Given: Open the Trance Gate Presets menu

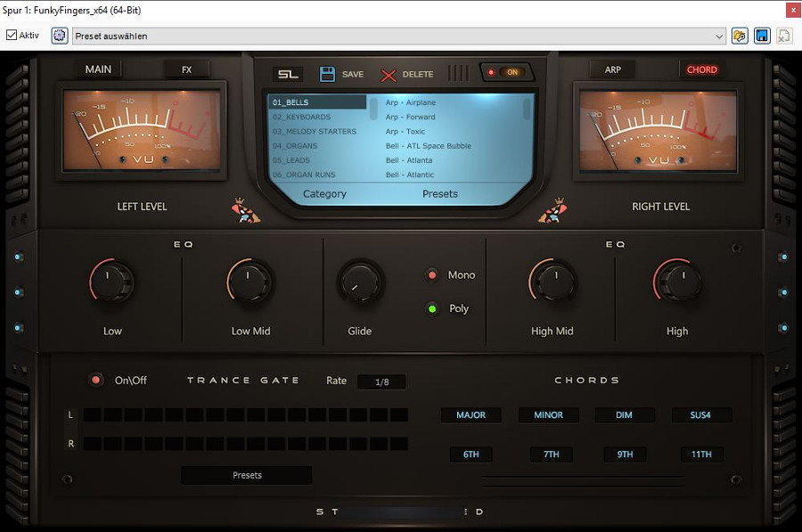Looking at the screenshot, I should click(247, 475).
